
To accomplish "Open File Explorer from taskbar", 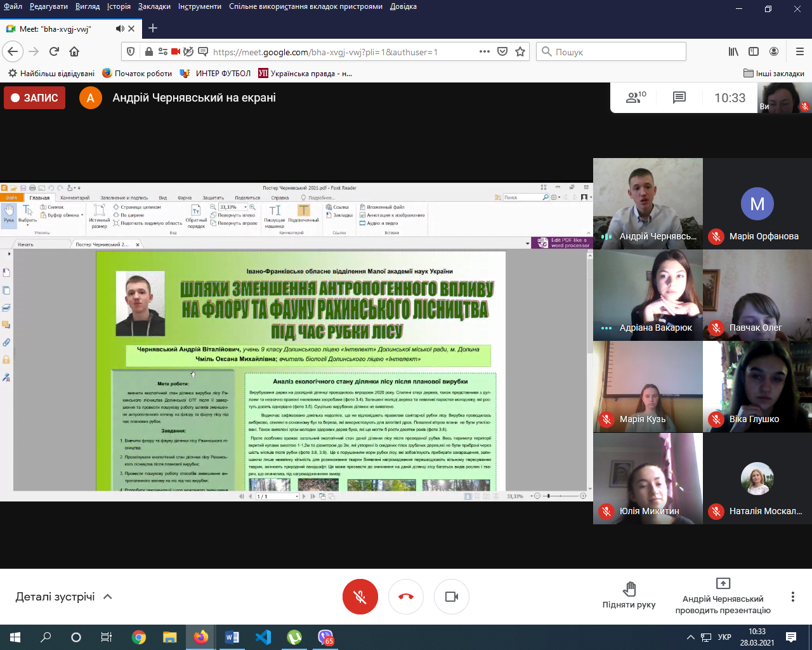I will coord(169,637).
